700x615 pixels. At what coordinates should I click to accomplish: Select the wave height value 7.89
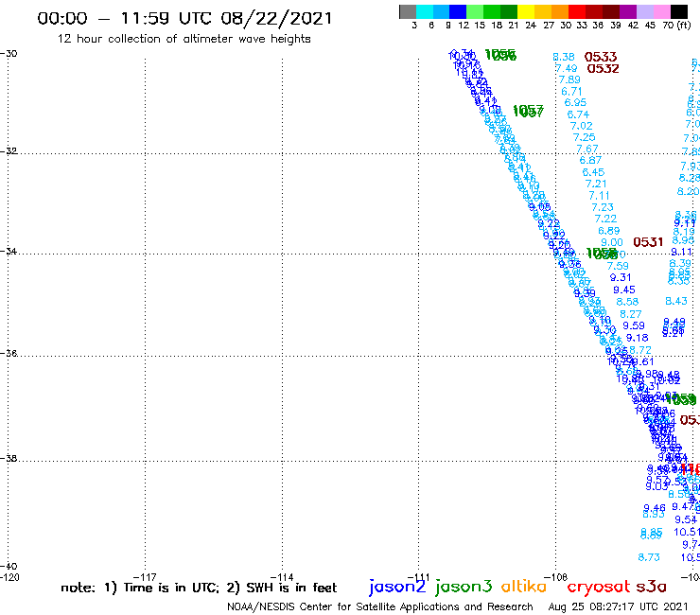tap(569, 79)
